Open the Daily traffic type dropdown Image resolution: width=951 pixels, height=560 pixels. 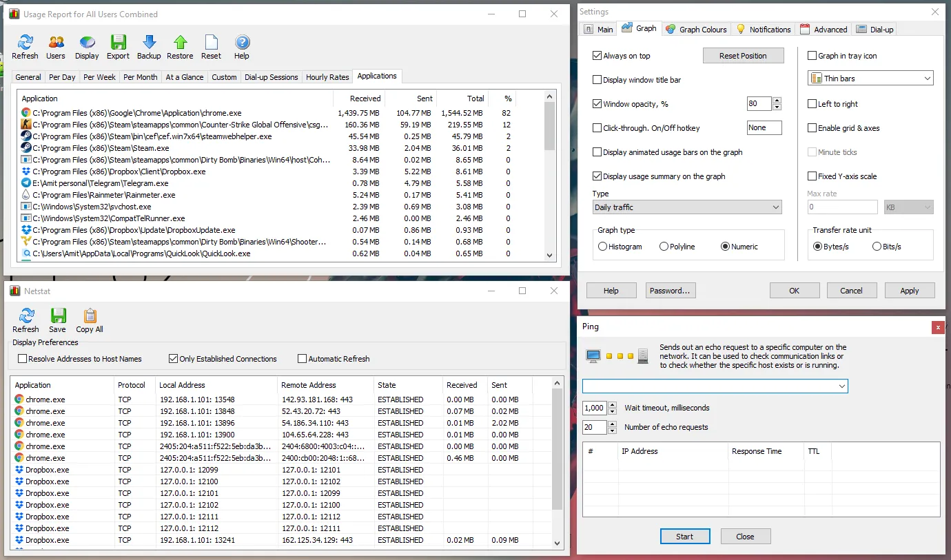(687, 207)
